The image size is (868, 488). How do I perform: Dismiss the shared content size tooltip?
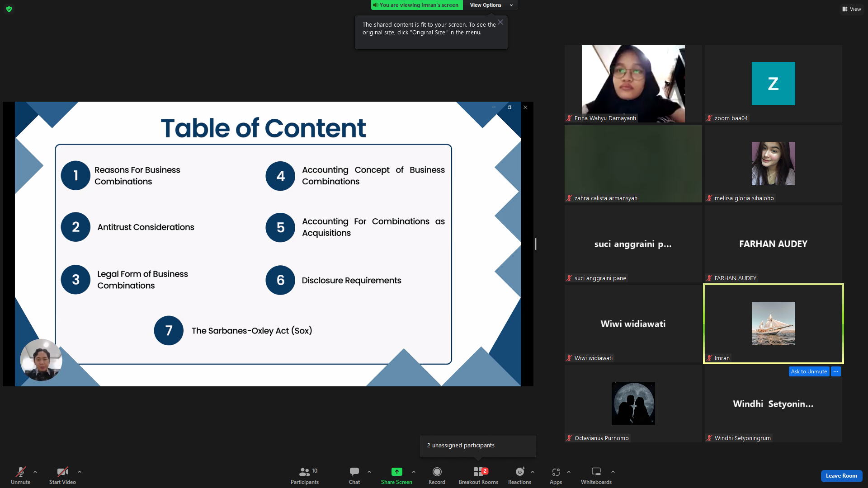click(x=500, y=22)
